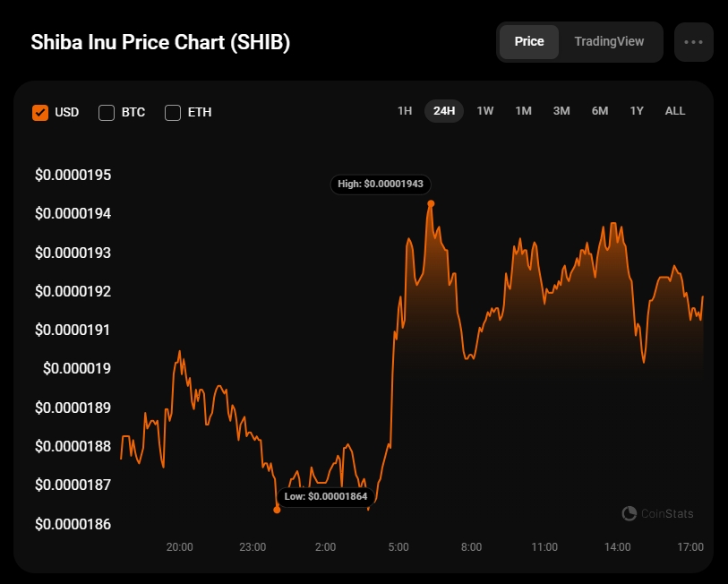Set chart range to 1W
The width and height of the screenshot is (728, 584).
coord(484,111)
